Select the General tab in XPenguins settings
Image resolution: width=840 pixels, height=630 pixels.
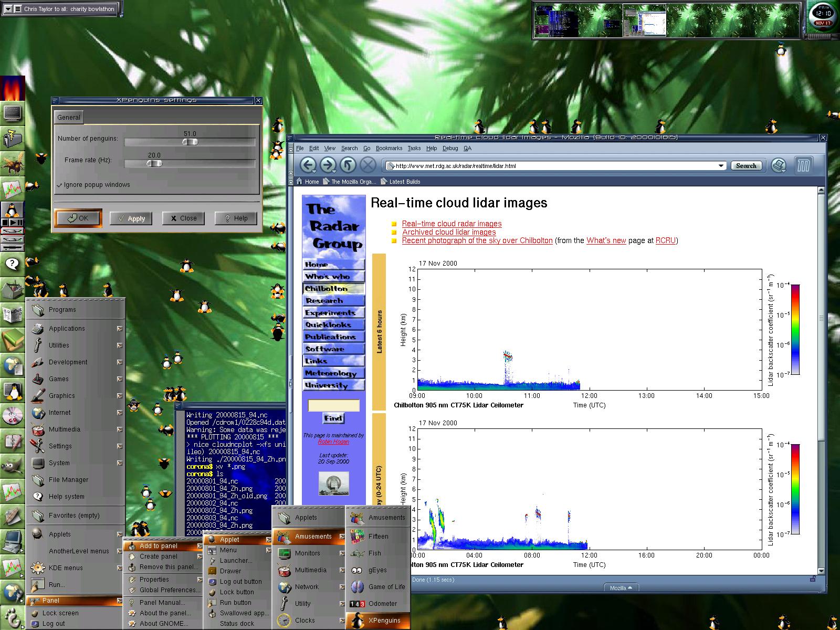coord(69,117)
